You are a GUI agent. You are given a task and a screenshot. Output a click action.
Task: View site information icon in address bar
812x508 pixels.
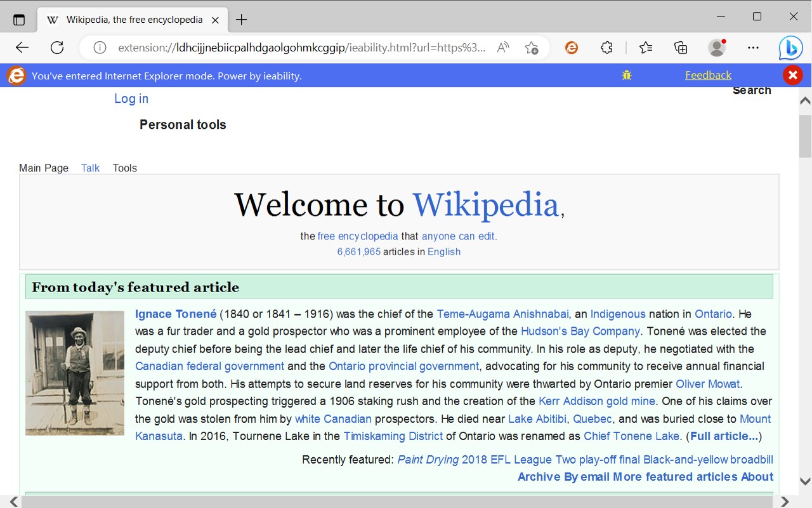[100, 48]
